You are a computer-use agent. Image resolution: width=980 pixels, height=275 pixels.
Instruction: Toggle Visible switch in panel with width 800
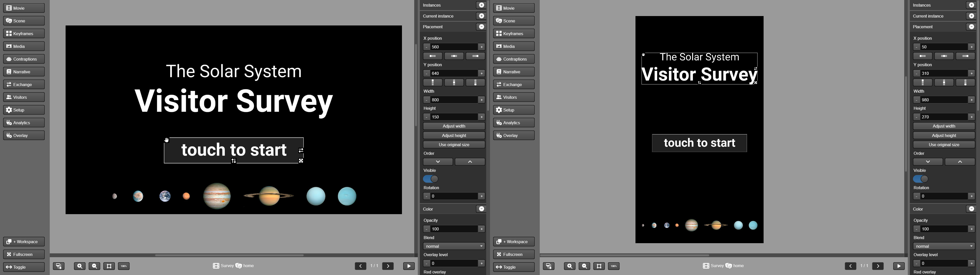[431, 179]
